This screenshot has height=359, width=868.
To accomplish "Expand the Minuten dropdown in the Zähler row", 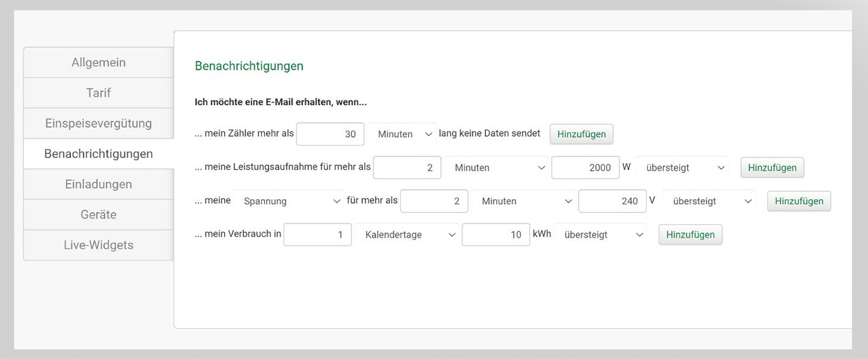I will (403, 134).
